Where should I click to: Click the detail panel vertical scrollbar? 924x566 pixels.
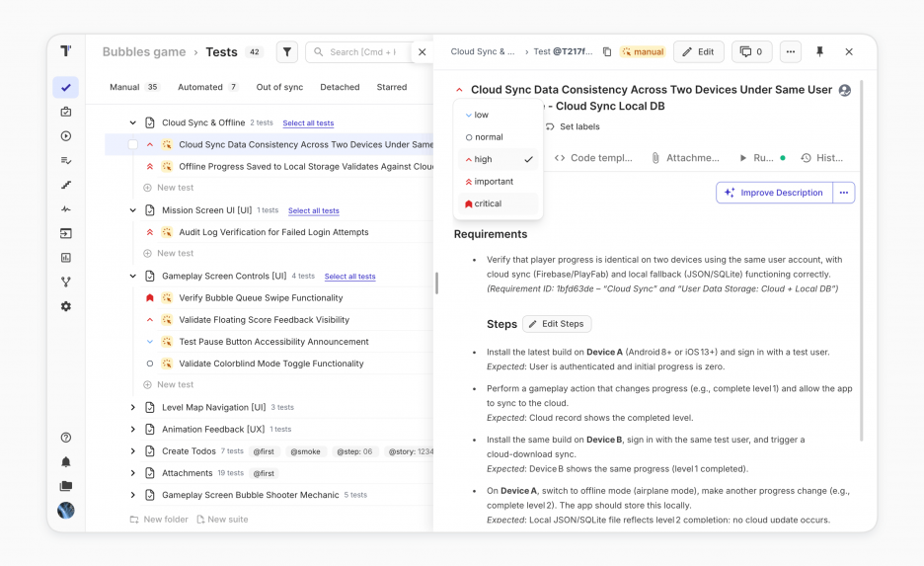(x=862, y=261)
